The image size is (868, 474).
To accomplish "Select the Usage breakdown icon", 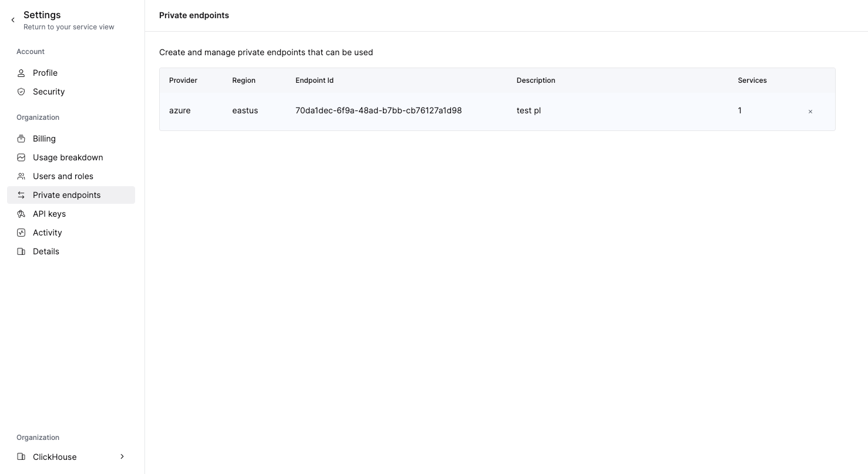I will 21,157.
